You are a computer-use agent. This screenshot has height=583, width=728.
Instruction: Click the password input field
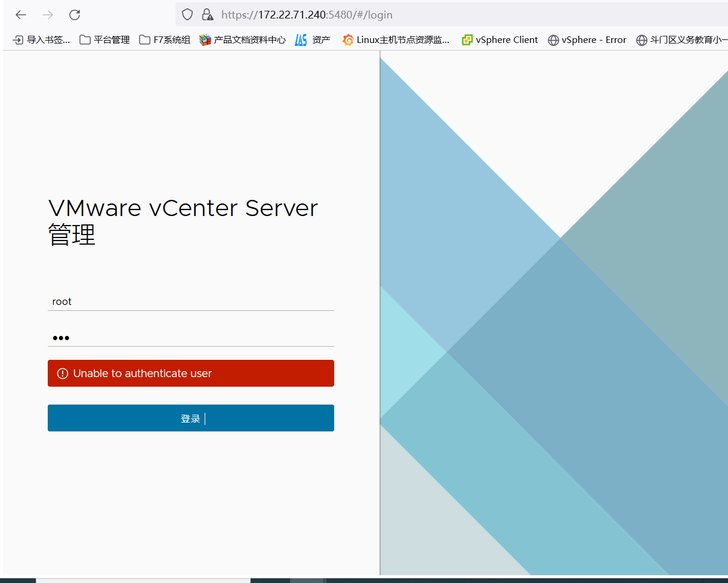[x=191, y=338]
